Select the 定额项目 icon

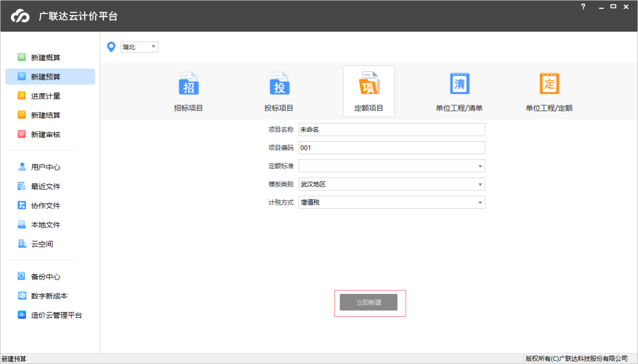(369, 84)
